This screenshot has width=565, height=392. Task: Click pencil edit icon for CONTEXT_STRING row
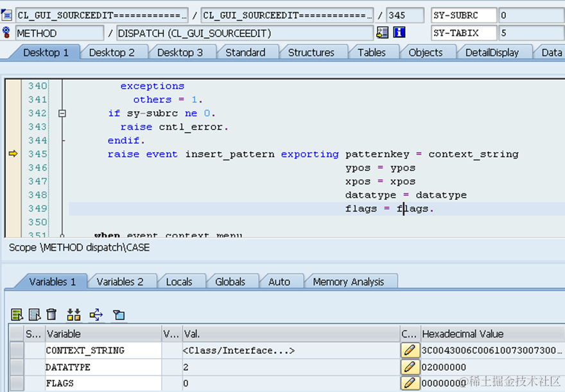[x=410, y=350]
